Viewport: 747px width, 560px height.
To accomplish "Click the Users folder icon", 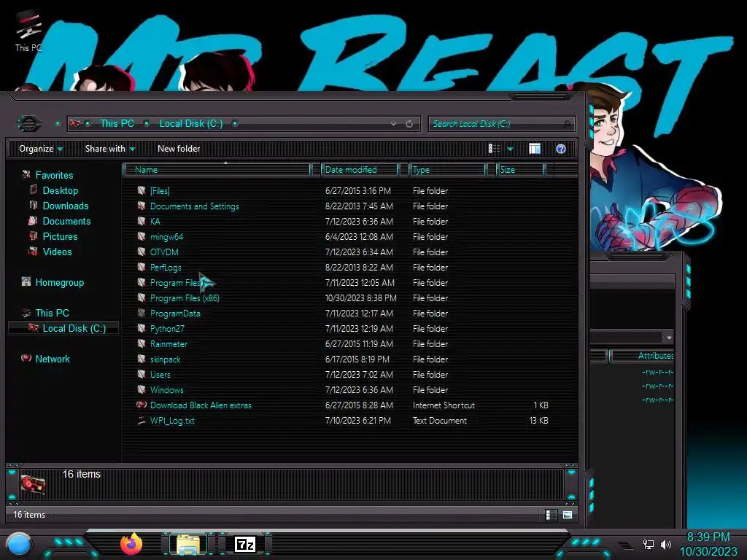I will pyautogui.click(x=142, y=374).
